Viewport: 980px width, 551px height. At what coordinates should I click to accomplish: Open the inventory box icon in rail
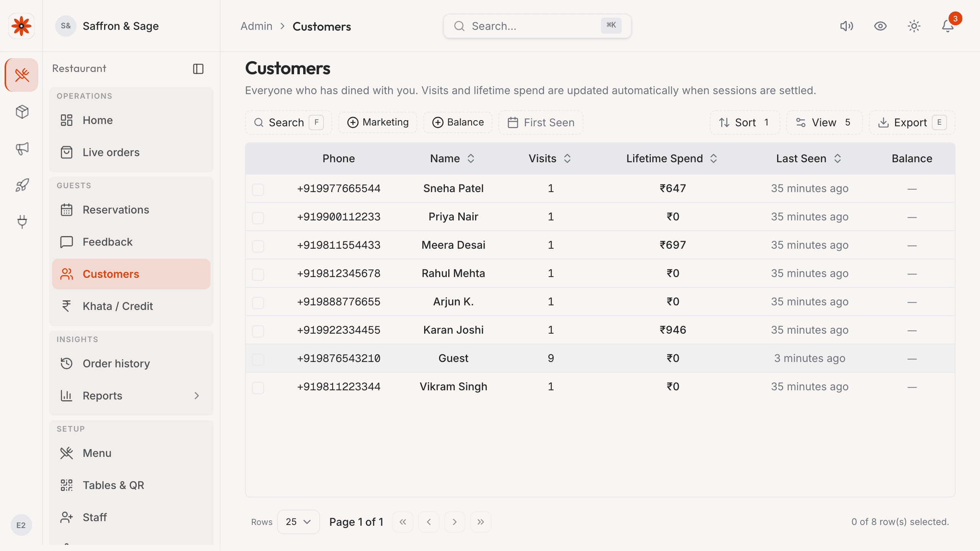(22, 112)
